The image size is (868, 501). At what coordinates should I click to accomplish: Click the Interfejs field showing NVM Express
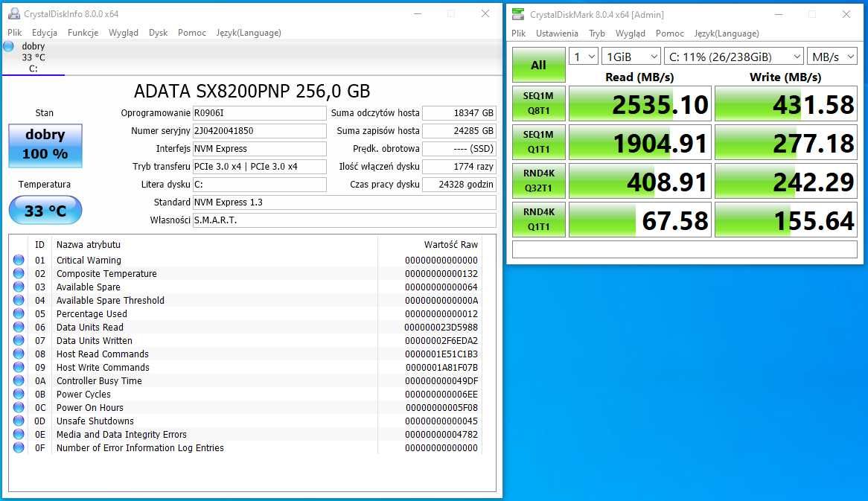pos(260,148)
